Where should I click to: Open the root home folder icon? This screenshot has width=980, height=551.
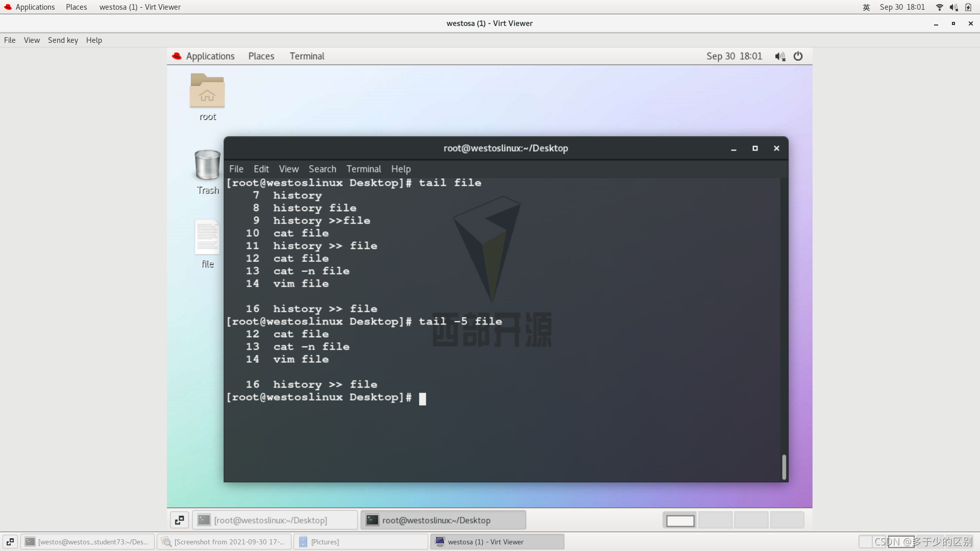click(x=207, y=91)
